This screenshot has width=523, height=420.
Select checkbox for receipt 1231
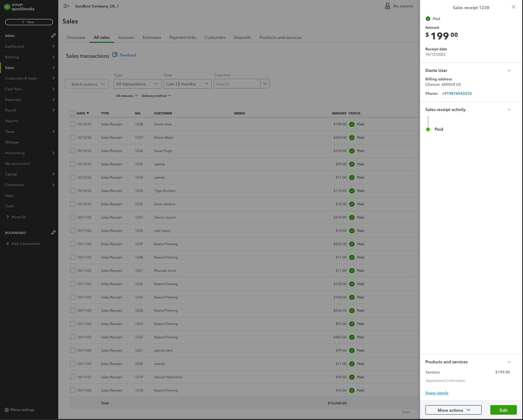pos(73,217)
